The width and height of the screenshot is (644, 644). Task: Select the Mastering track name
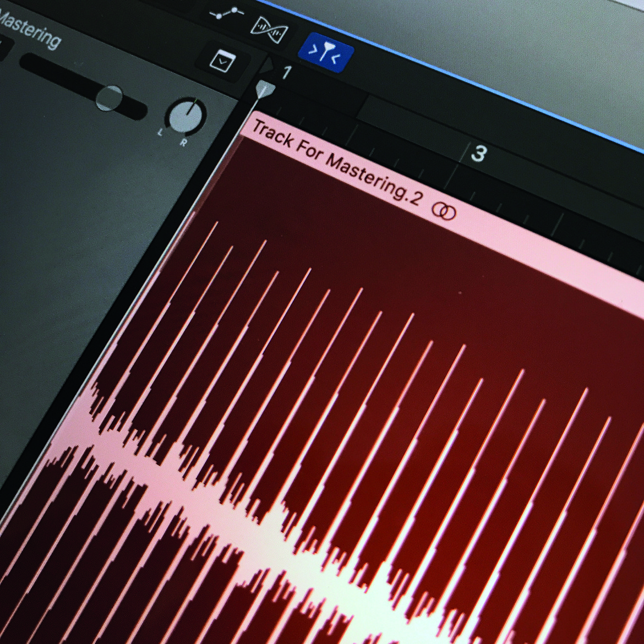(30, 30)
